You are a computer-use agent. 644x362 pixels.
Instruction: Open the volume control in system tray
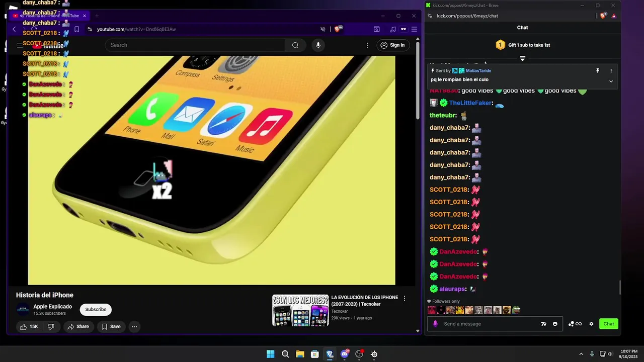[x=610, y=354]
